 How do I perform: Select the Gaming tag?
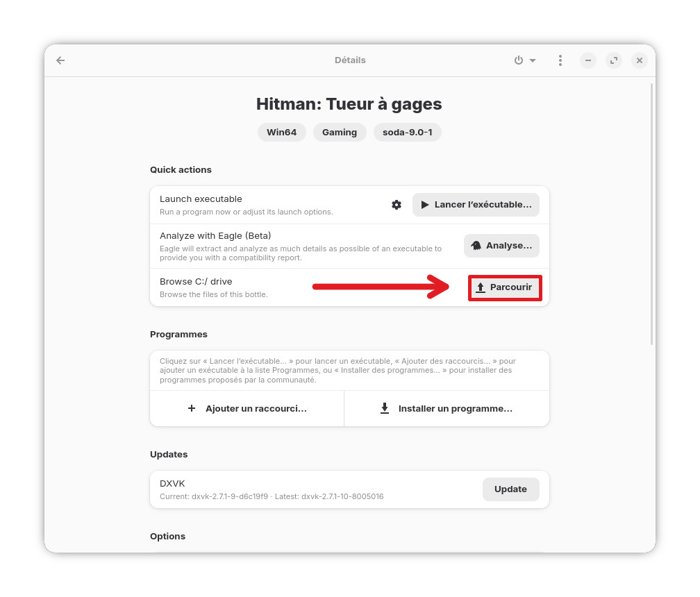340,133
